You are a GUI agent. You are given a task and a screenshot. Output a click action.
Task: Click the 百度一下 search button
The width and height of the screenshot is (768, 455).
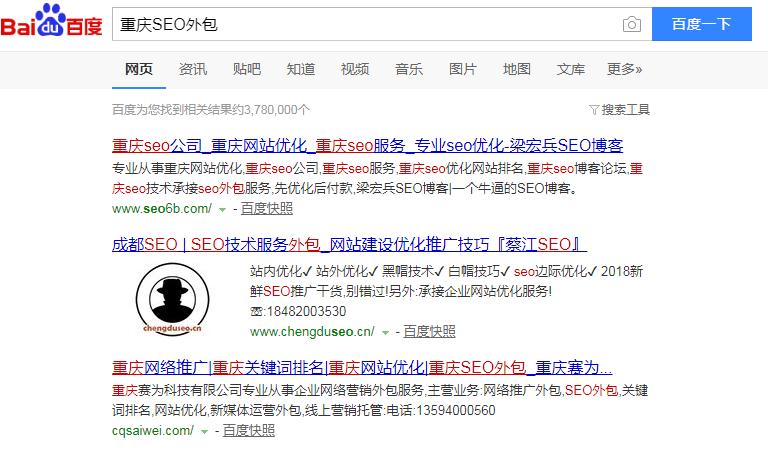[x=701, y=24]
